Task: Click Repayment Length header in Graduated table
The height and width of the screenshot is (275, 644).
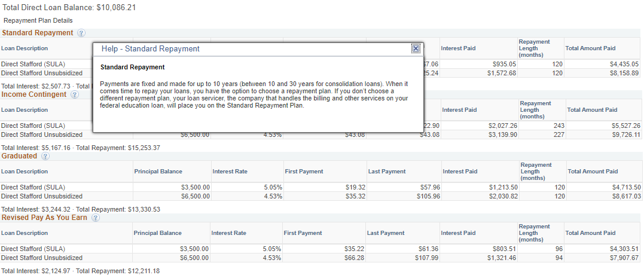Action: (x=536, y=172)
